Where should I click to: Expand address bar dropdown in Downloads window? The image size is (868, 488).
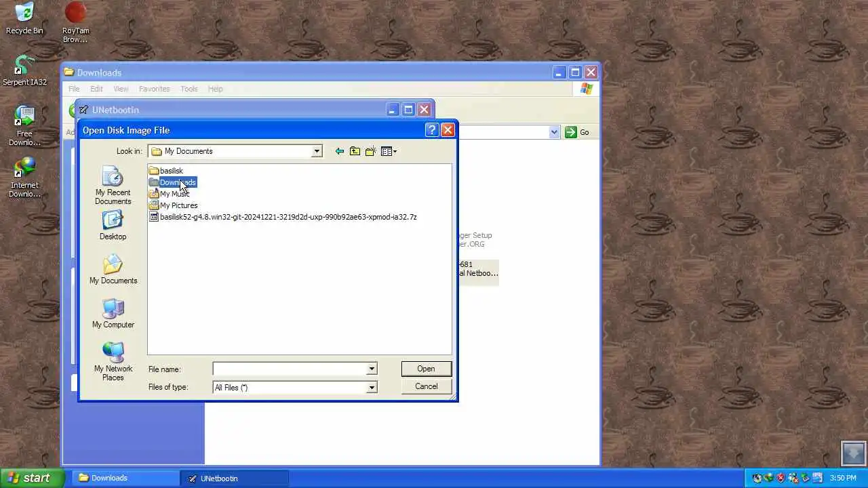tap(554, 132)
